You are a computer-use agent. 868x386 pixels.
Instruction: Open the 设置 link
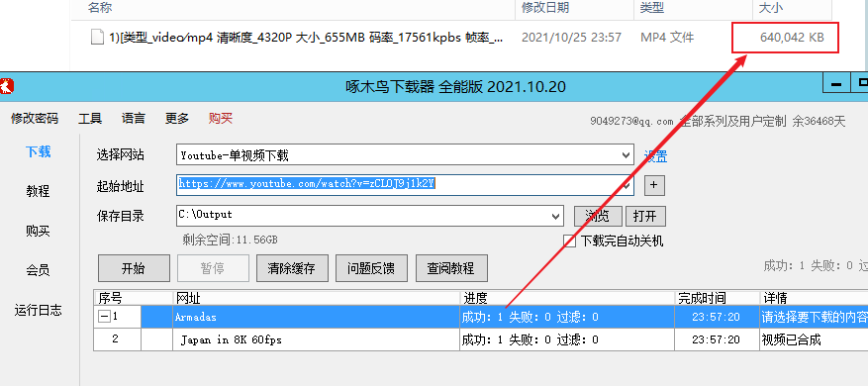pyautogui.click(x=655, y=156)
